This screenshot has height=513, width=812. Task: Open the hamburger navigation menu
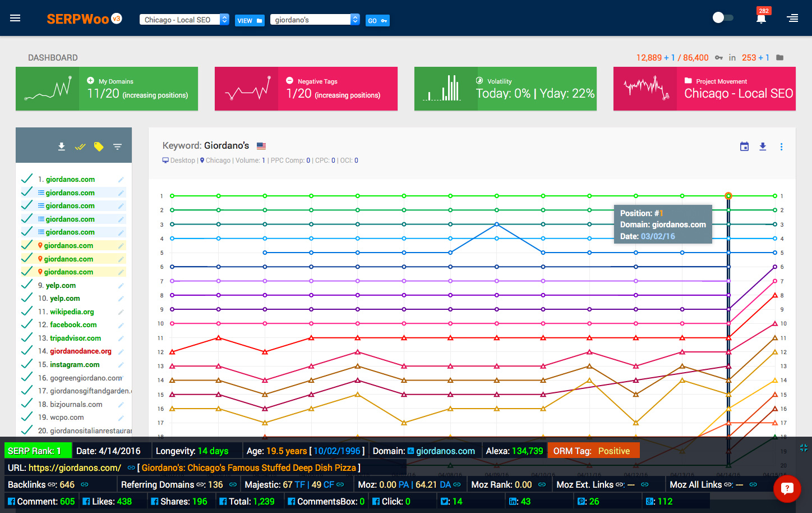(15, 19)
